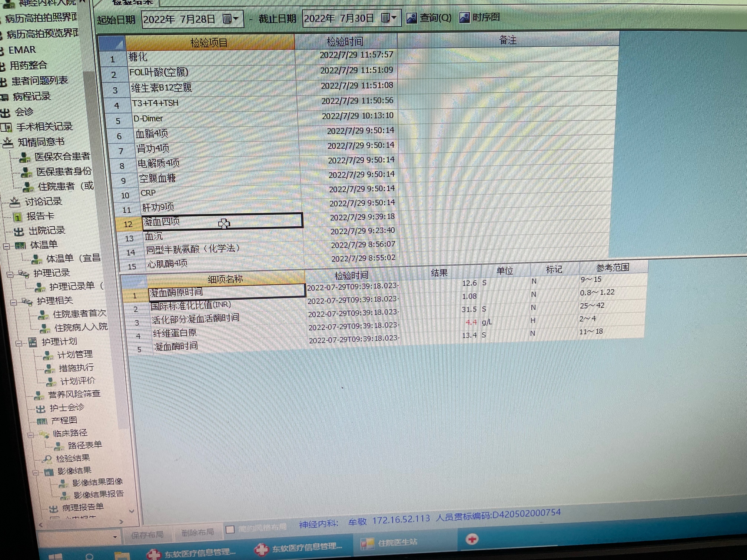The image size is (747, 560).
Task: Click the 医保农合患者 person icon
Action: point(25,157)
